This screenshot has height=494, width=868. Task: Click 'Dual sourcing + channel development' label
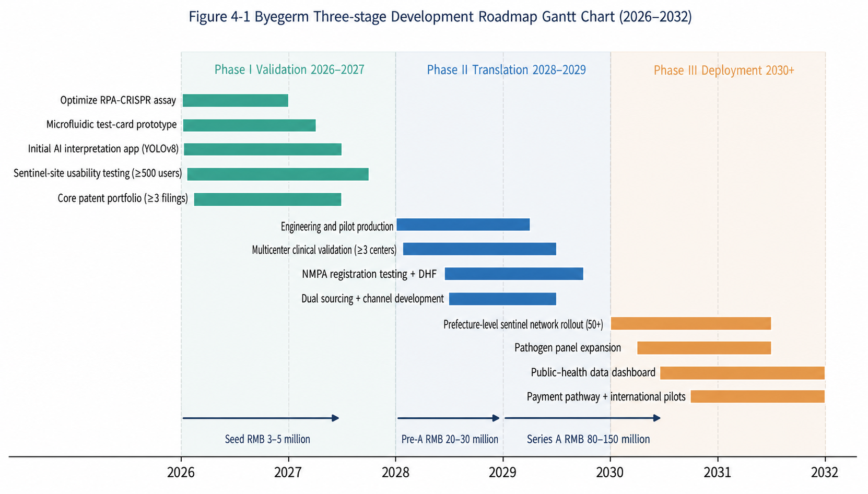coord(372,299)
